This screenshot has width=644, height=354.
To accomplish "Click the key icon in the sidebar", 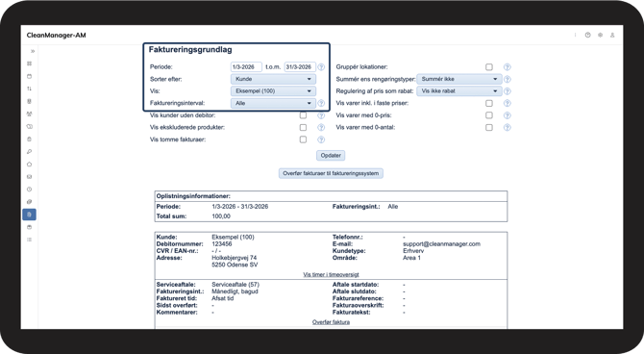I will click(x=29, y=152).
